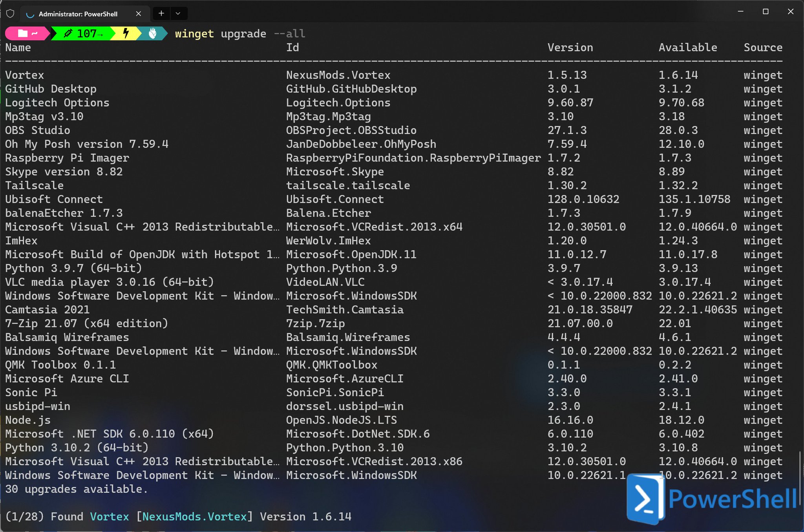Click '(1/28) Found' progress text

(x=44, y=517)
